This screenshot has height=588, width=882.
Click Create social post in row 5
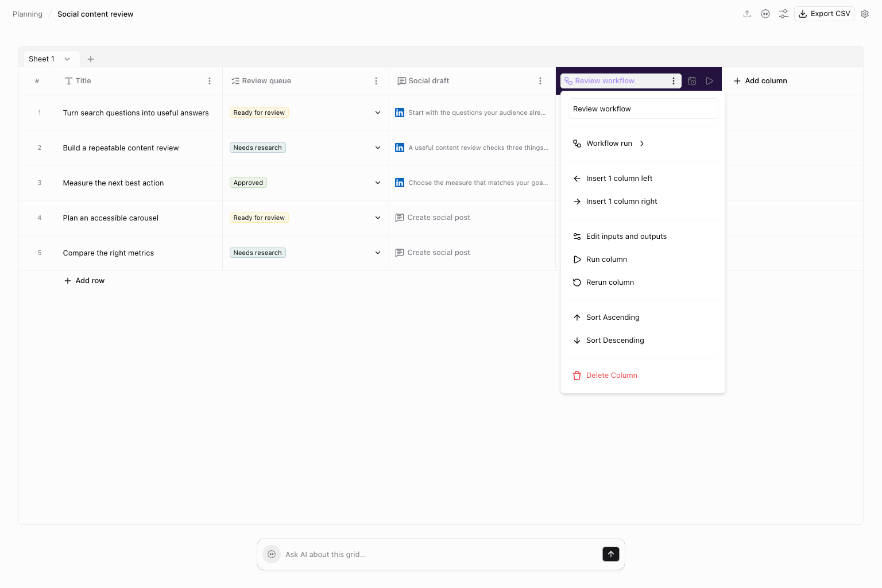(433, 253)
